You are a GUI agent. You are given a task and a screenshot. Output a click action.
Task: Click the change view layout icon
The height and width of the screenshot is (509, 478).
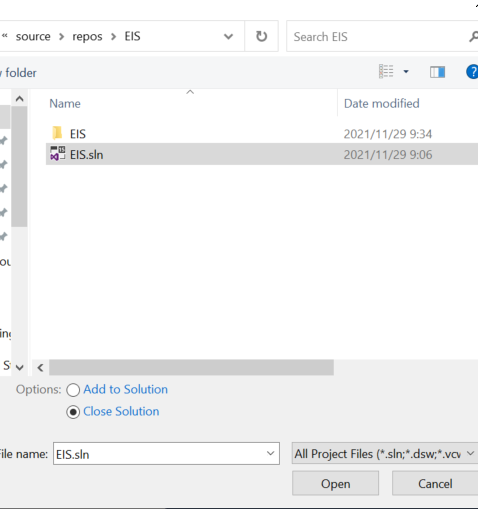386,72
